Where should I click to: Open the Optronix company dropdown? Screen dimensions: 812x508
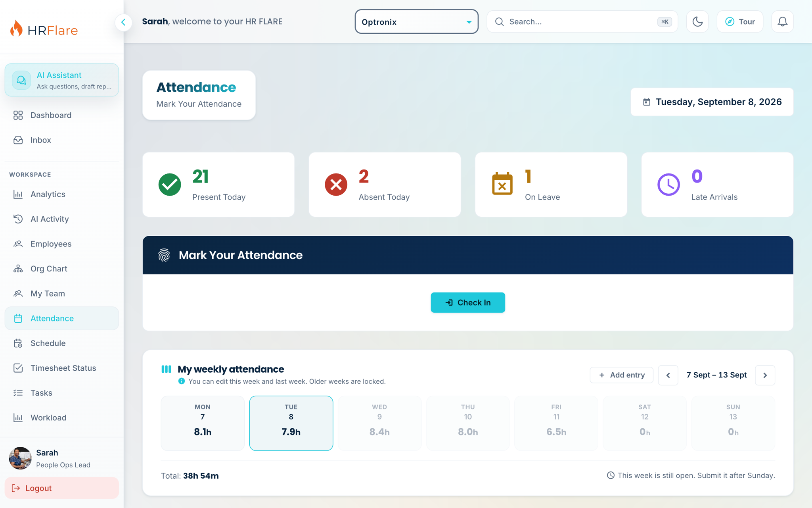point(416,21)
